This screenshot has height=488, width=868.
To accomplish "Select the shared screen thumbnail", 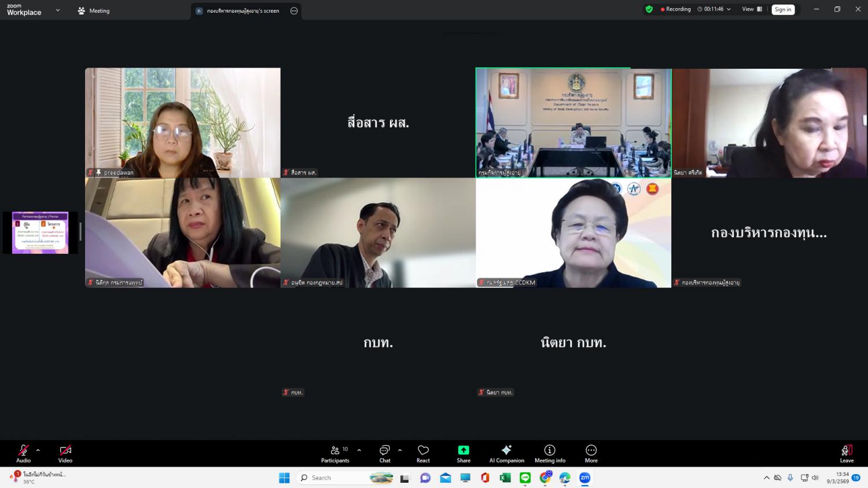I will [40, 232].
